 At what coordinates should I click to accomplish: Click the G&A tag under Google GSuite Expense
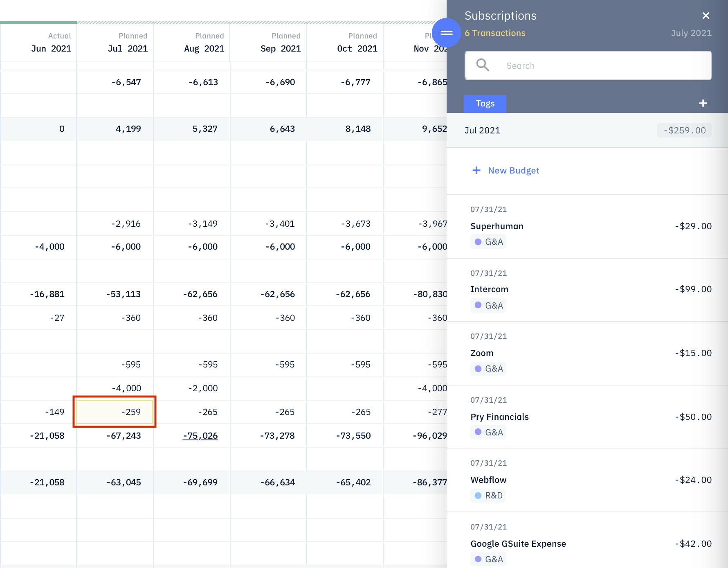coord(488,559)
